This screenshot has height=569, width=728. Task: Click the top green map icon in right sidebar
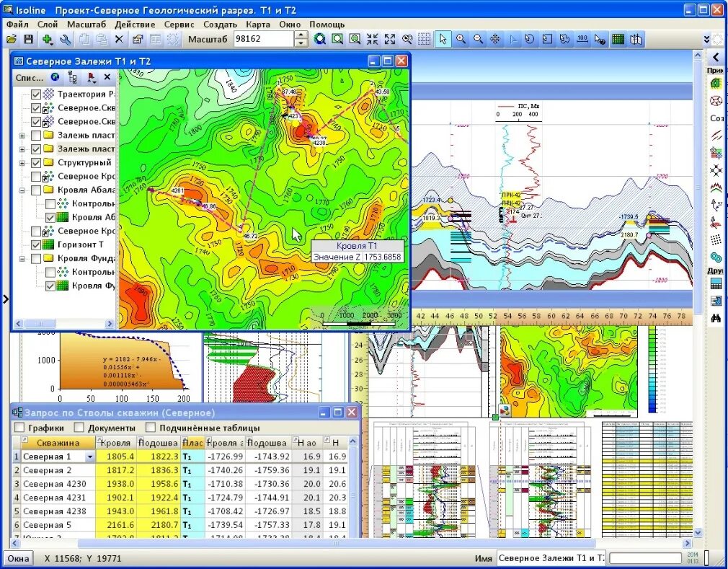pos(716,84)
